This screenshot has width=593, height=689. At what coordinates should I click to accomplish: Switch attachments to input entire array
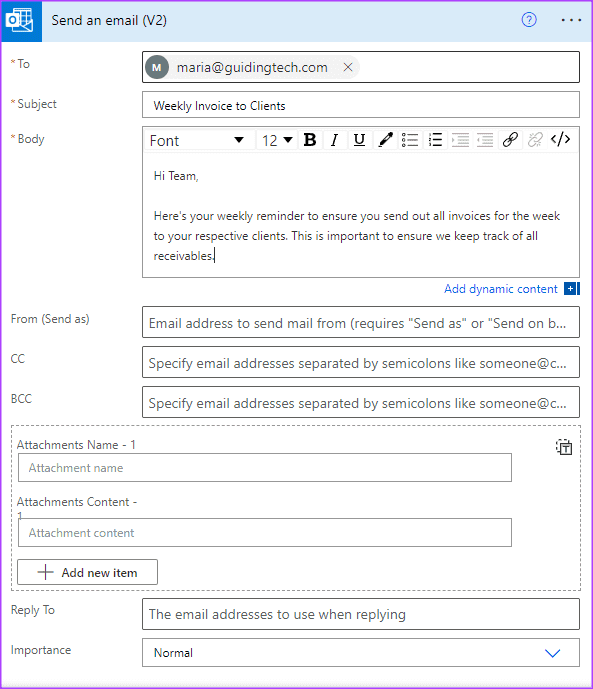(x=564, y=447)
